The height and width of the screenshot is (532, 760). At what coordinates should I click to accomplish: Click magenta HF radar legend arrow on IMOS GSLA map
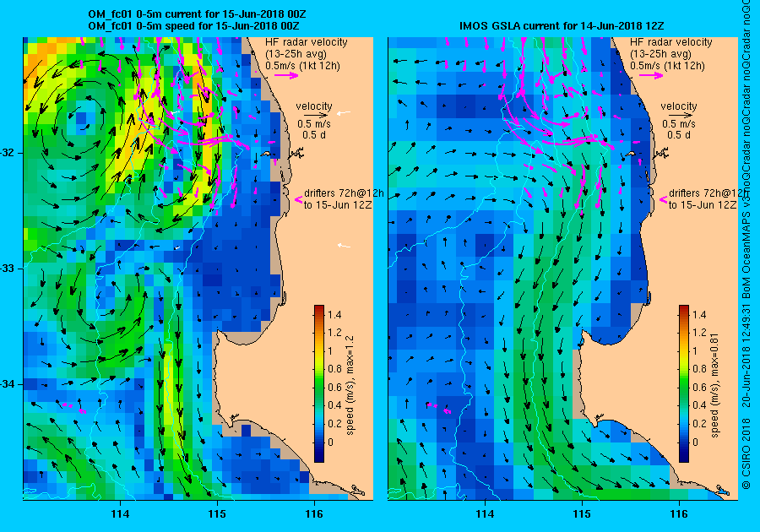(651, 75)
